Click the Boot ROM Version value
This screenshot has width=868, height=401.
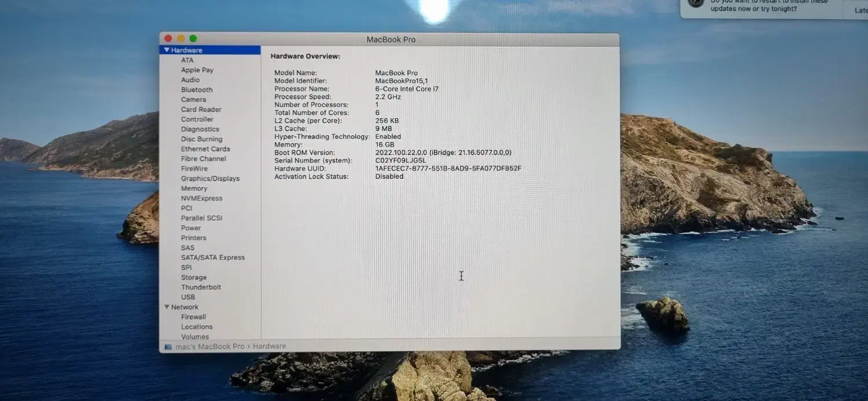443,153
